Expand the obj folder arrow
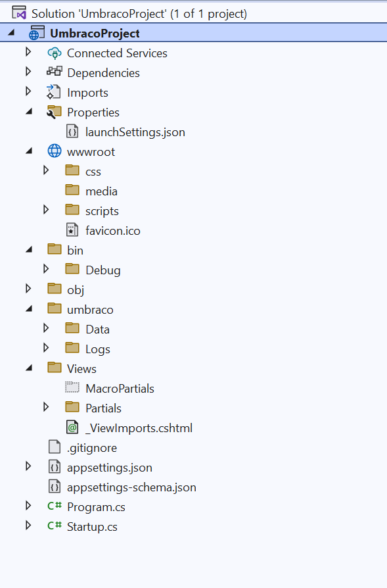This screenshot has height=588, width=387. (x=28, y=288)
